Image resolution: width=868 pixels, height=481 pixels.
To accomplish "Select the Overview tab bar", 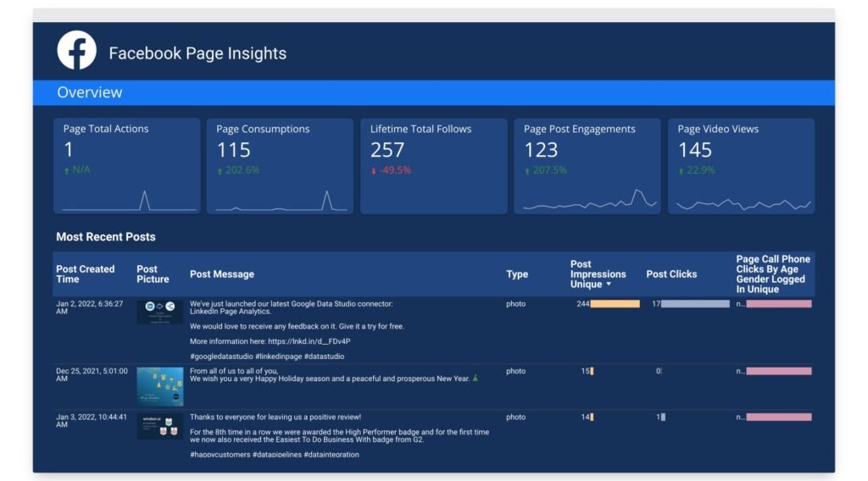I will tap(433, 92).
